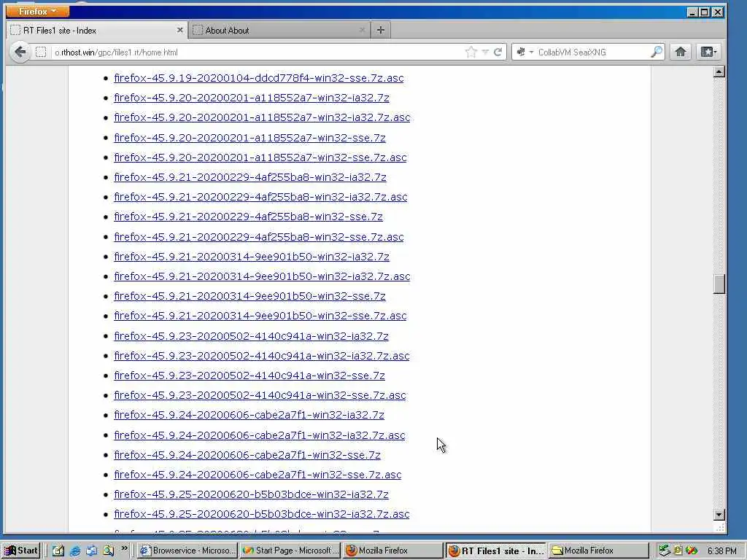Open the Windows Start menu
Viewport: 747px width, 560px height.
coord(21,551)
